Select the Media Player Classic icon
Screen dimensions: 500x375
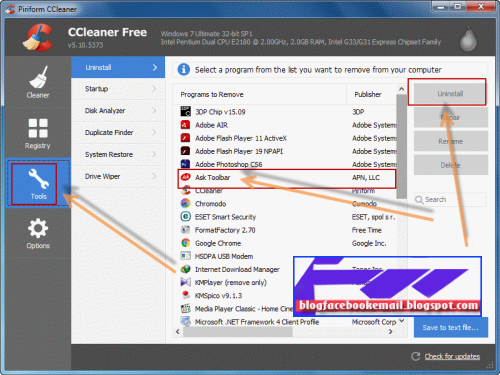coord(185,308)
